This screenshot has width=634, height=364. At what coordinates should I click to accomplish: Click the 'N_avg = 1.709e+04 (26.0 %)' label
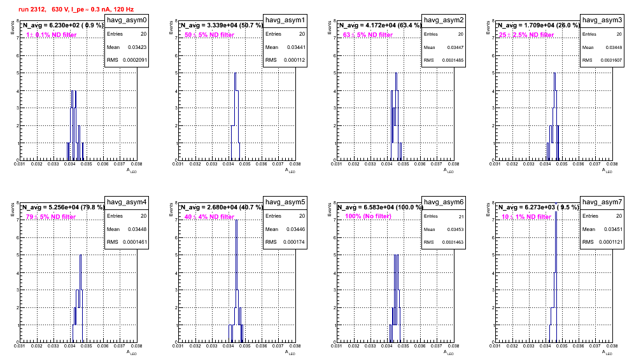point(539,25)
